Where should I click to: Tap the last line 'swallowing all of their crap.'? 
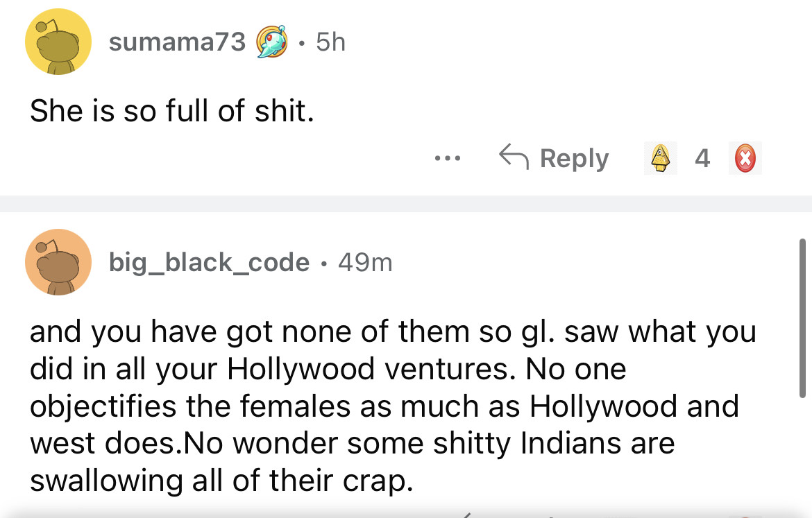(221, 480)
